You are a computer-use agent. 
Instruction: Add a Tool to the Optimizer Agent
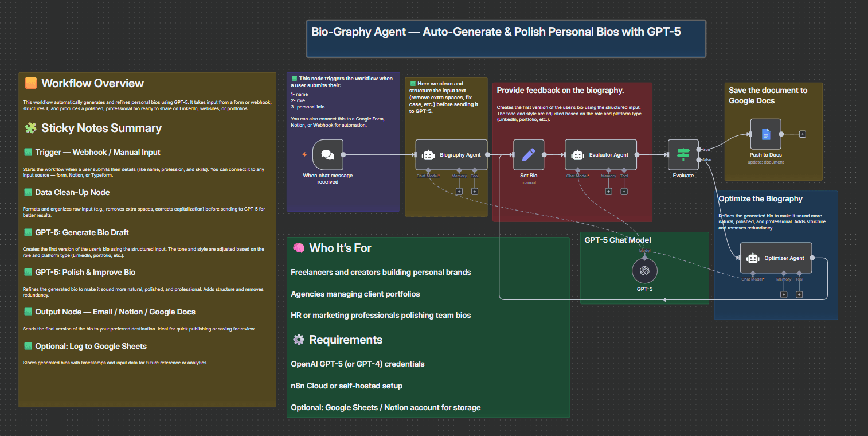click(799, 294)
